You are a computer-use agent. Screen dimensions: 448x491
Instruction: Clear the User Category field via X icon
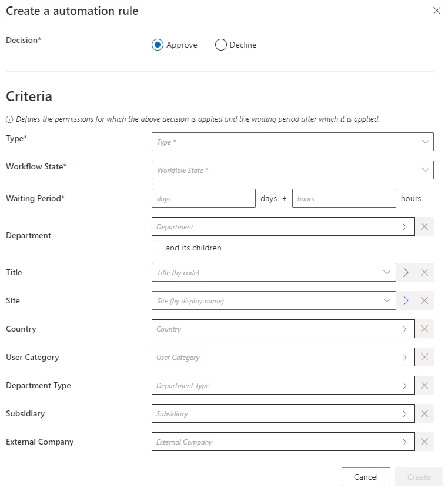pos(424,357)
